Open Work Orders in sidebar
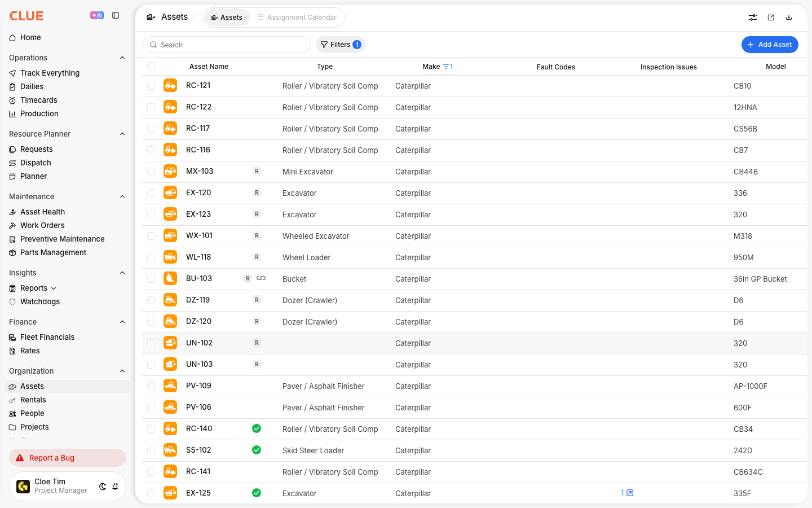This screenshot has height=508, width=812. point(42,225)
